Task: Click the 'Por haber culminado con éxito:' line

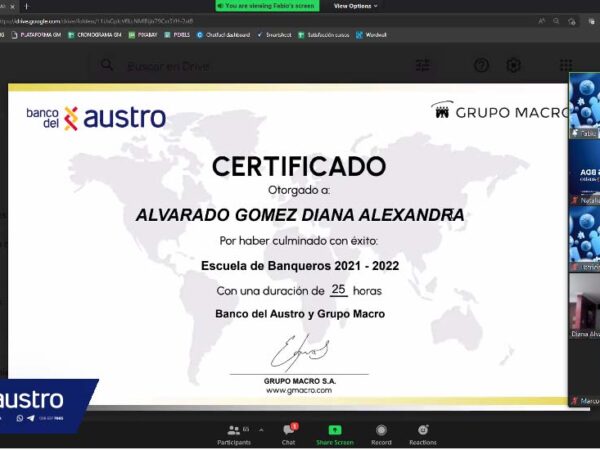Action: point(299,241)
